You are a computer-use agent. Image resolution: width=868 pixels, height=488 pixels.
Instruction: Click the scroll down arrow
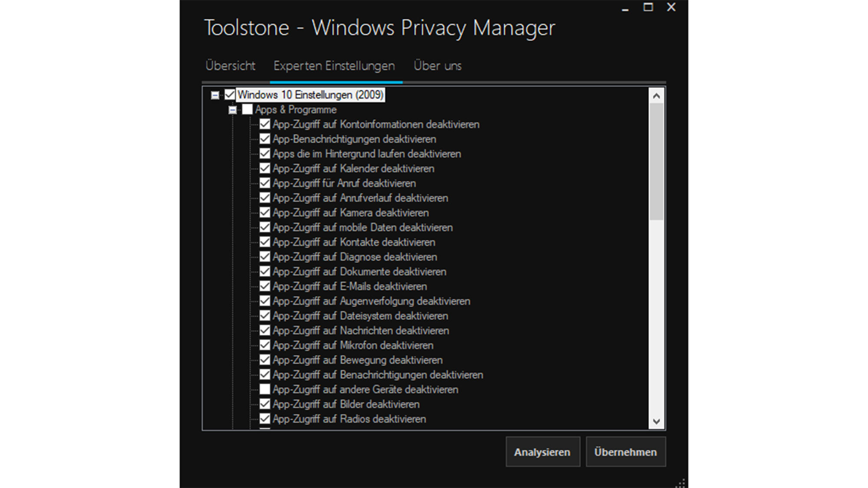[656, 421]
